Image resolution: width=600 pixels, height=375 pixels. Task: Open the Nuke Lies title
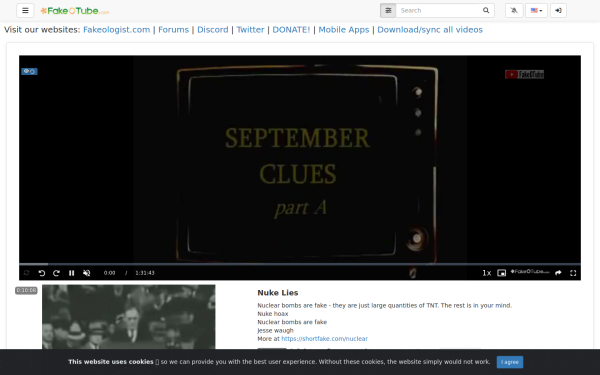(x=278, y=293)
